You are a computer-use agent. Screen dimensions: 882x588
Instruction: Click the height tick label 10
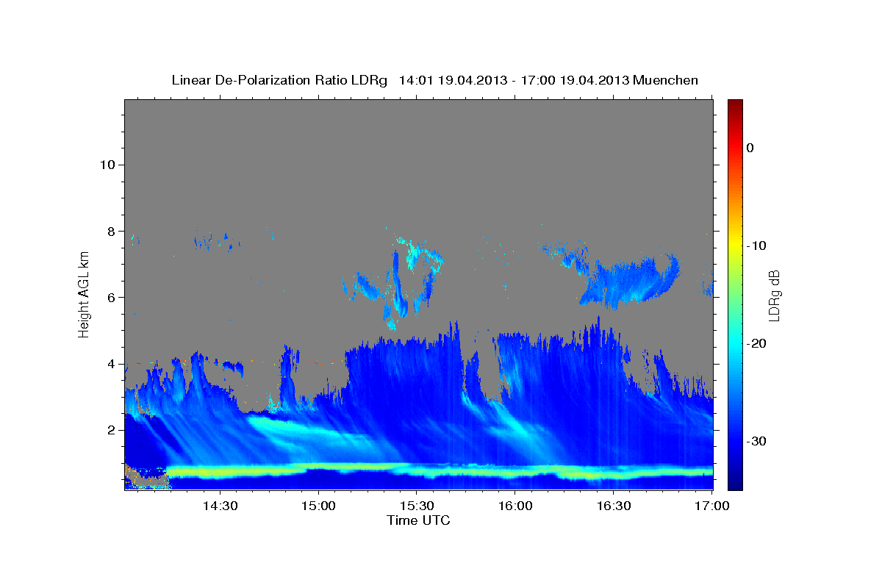(107, 165)
